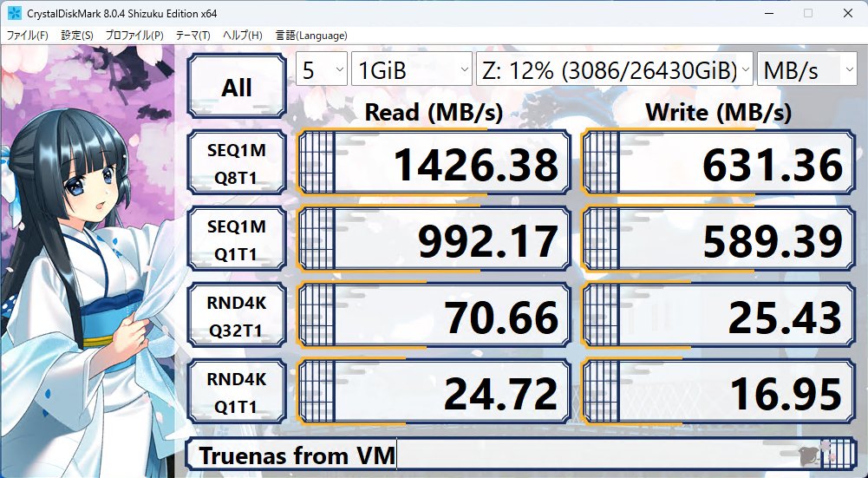This screenshot has height=478, width=868.
Task: Open the 設定(S) menu
Action: (x=77, y=36)
